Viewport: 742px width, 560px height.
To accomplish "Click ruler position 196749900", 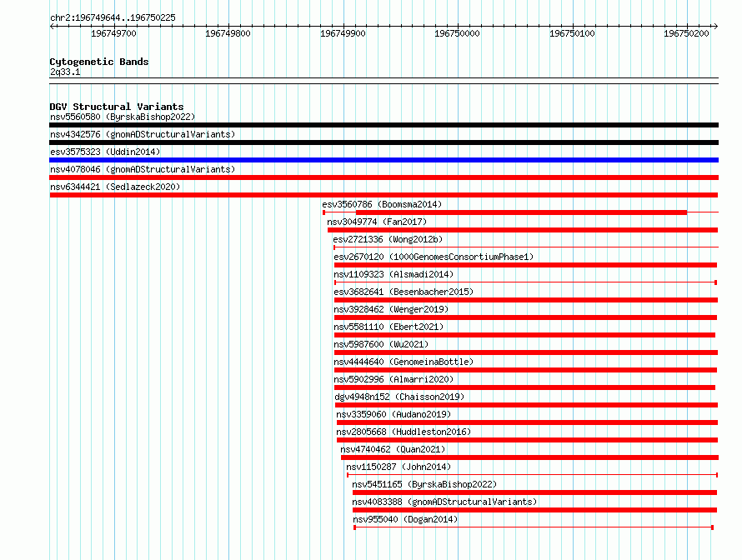I will coord(343,33).
